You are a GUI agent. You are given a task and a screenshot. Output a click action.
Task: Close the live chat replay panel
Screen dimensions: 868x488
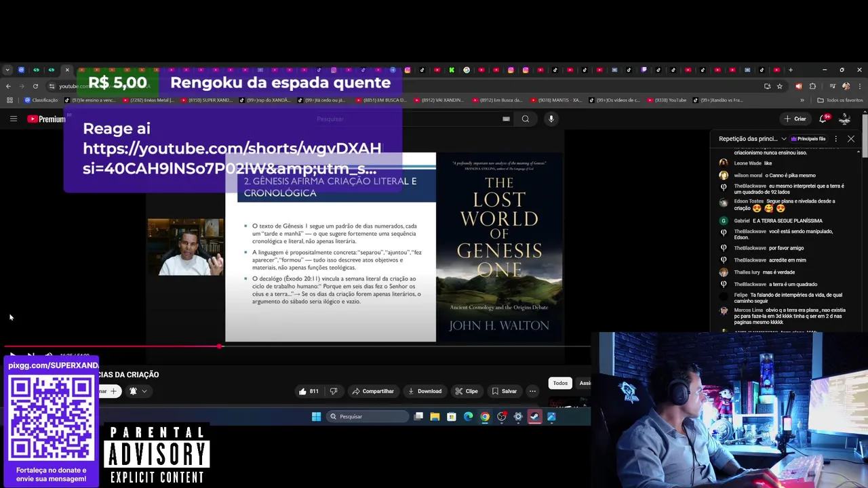coord(851,139)
